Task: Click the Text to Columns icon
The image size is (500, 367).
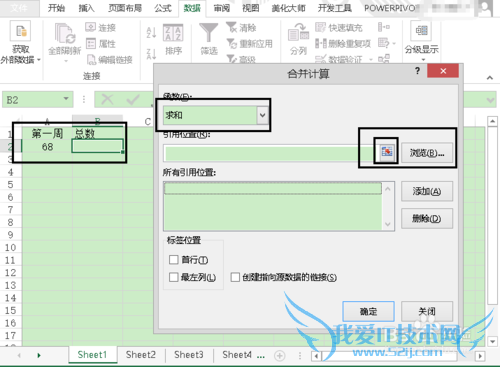Action: (x=298, y=33)
